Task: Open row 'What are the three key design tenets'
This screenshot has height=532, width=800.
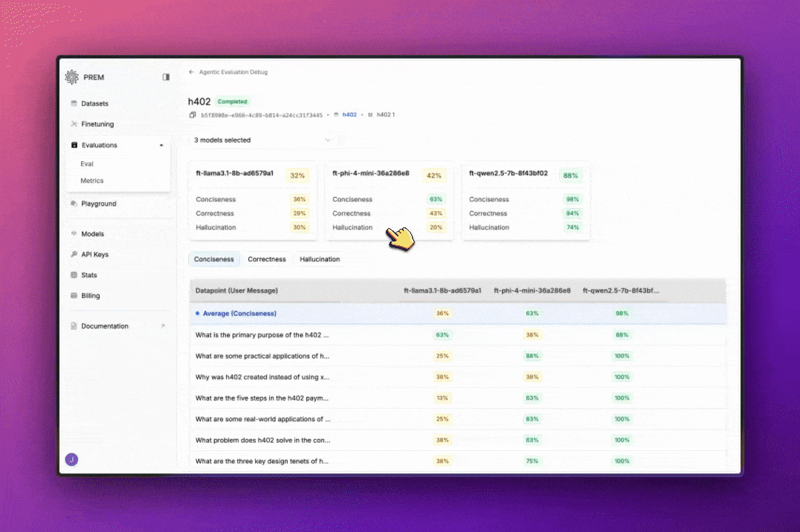Action: [458, 461]
